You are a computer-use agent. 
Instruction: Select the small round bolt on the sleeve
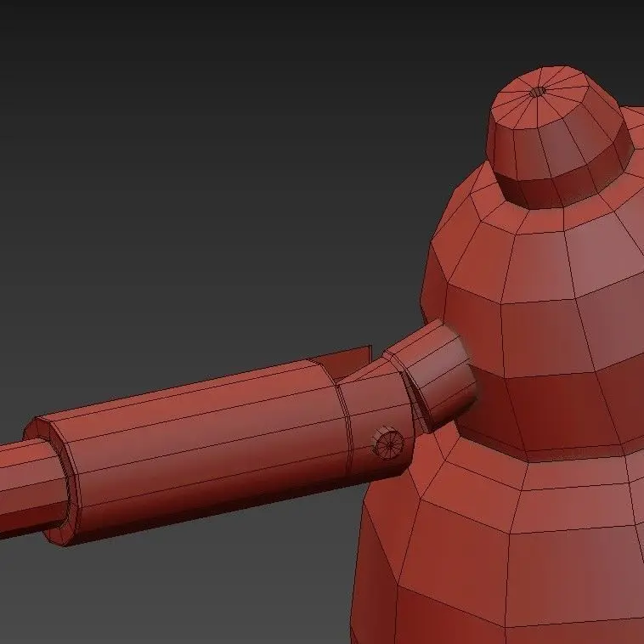pyautogui.click(x=388, y=443)
